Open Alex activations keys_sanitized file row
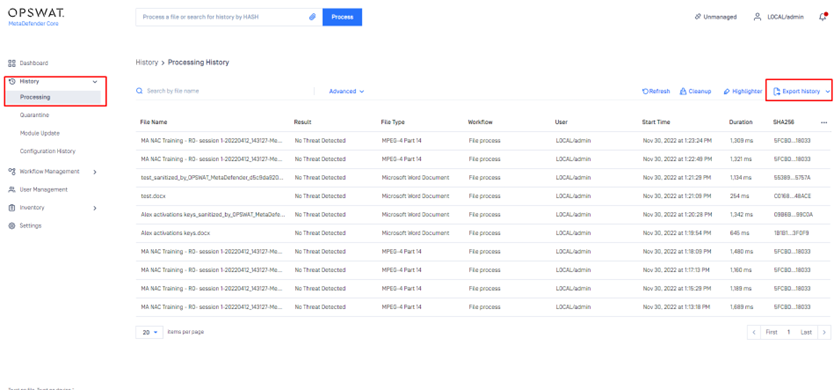The height and width of the screenshot is (390, 834). [483, 215]
